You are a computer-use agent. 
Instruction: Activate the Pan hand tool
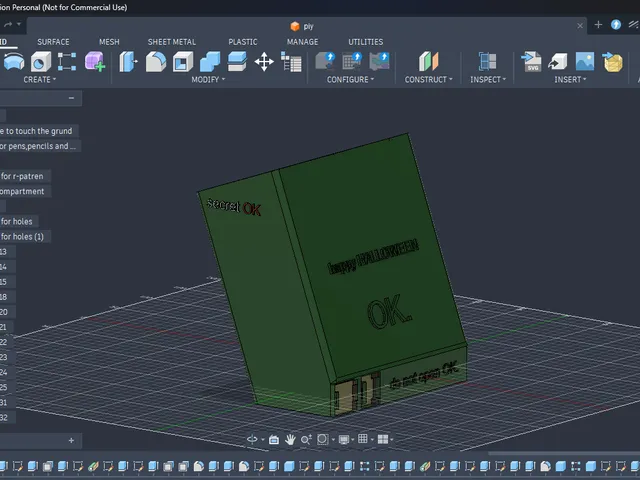coord(290,440)
